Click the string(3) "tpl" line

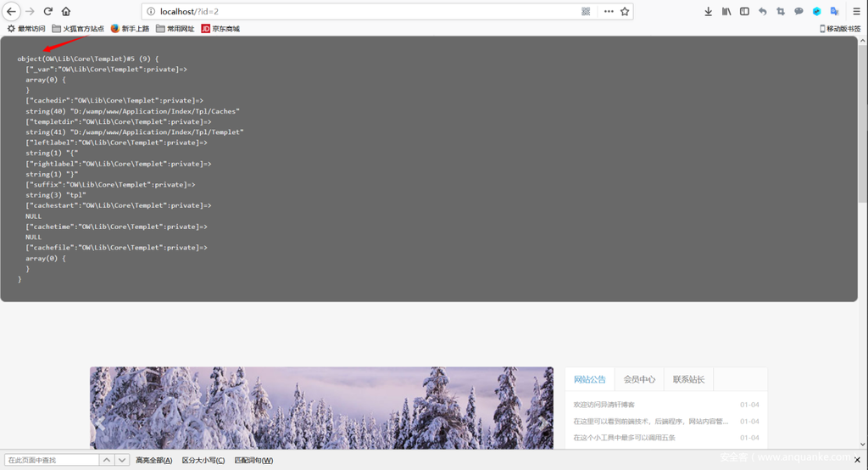pos(56,195)
